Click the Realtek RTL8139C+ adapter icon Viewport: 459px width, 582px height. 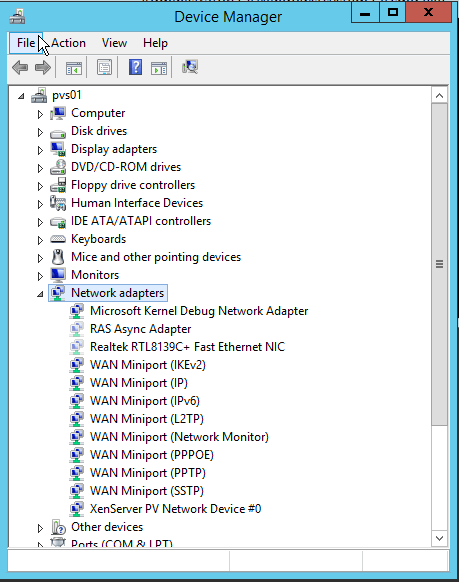(77, 347)
